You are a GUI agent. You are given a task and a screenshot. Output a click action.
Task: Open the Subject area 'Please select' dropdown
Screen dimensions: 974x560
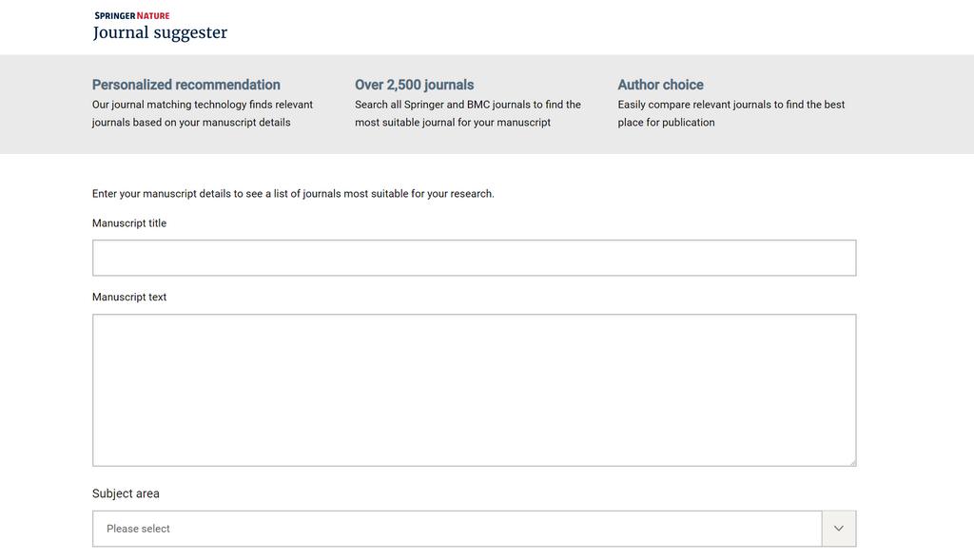pos(458,529)
